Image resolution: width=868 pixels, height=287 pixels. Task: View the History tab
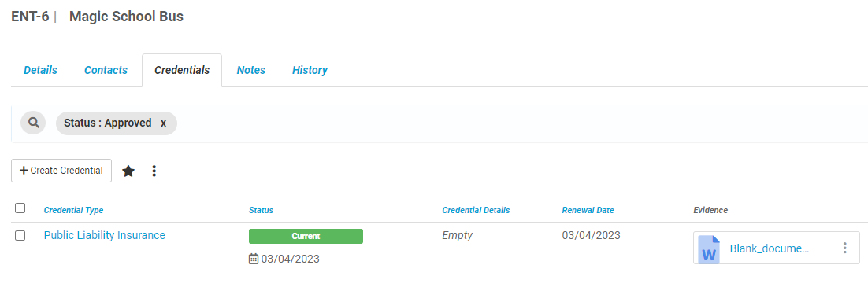coord(310,70)
